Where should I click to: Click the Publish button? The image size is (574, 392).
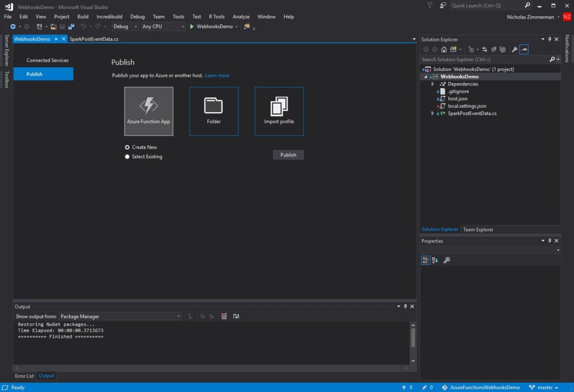(288, 155)
